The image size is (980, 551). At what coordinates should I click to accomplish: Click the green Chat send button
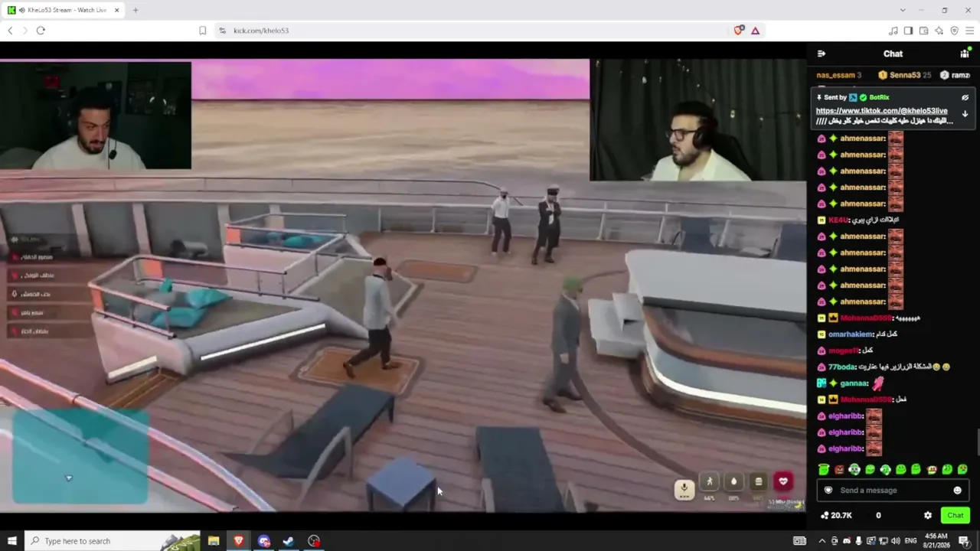(x=955, y=515)
